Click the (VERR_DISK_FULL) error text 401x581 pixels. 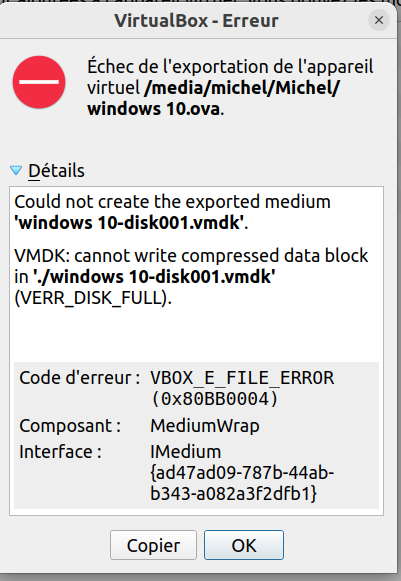pyautogui.click(x=93, y=298)
